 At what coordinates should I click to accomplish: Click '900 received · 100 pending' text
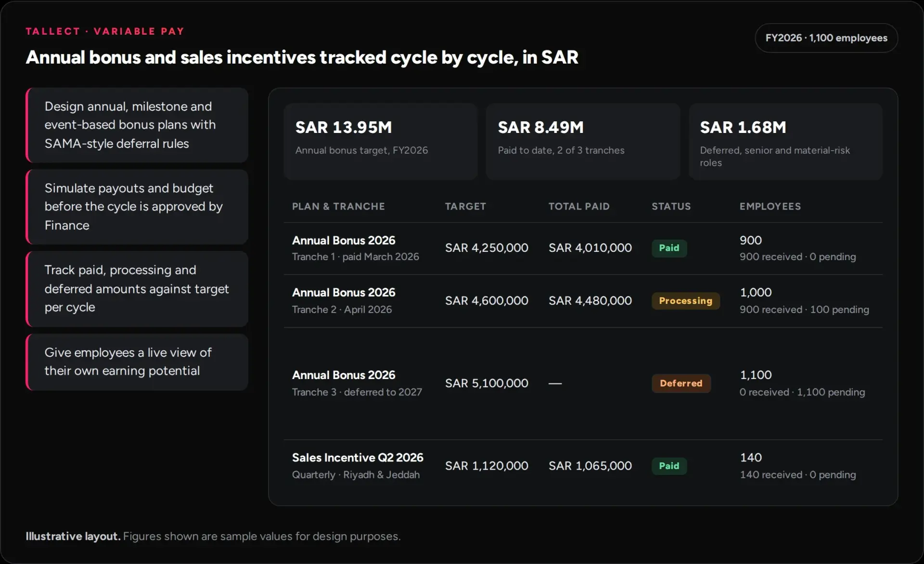point(804,310)
